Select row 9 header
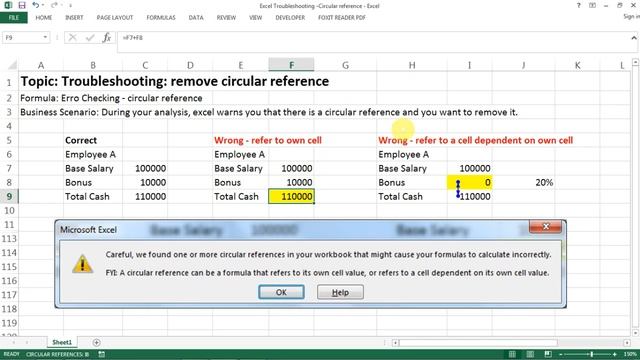 pyautogui.click(x=9, y=196)
